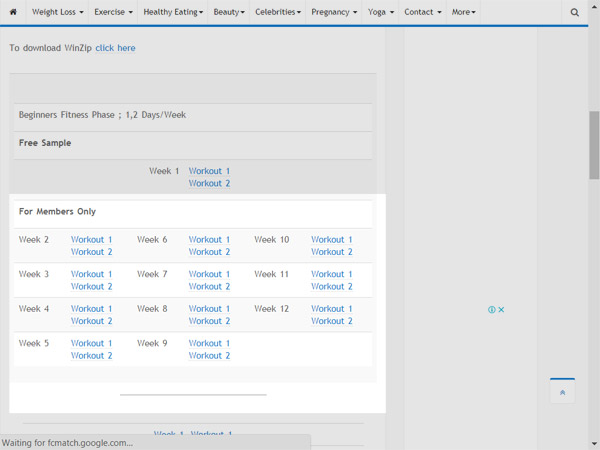This screenshot has height=450, width=600.
Task: Expand the More menu
Action: tap(463, 12)
